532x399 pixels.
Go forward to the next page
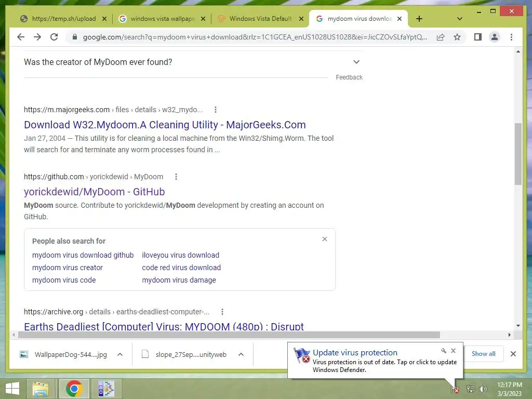pos(37,37)
